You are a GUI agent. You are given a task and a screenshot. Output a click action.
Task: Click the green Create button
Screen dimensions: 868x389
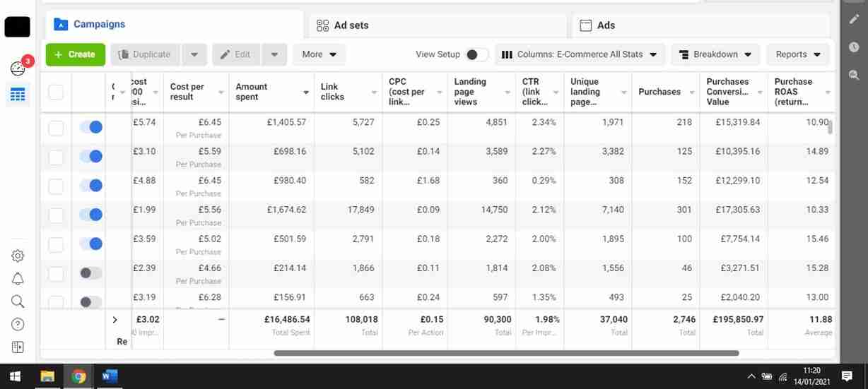pyautogui.click(x=75, y=54)
